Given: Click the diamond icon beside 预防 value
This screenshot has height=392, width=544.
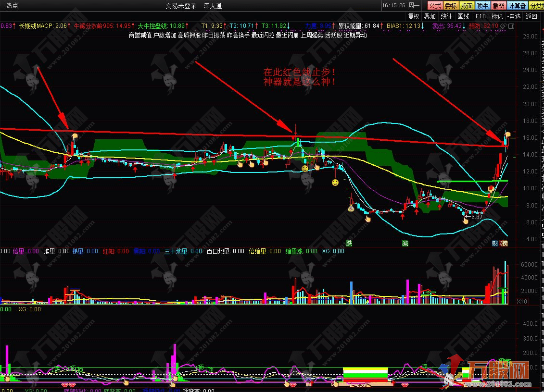Looking at the screenshot, I should tap(503, 25).
